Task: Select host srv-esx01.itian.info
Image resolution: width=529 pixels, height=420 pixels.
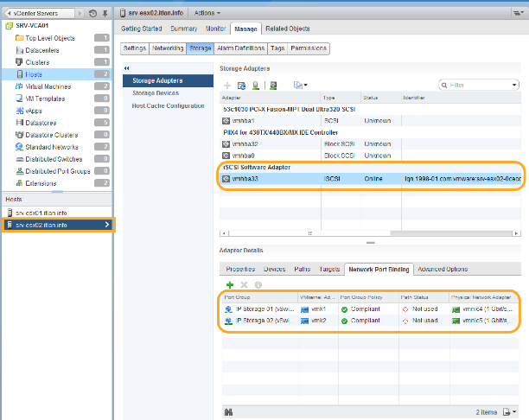Action: tap(41, 213)
